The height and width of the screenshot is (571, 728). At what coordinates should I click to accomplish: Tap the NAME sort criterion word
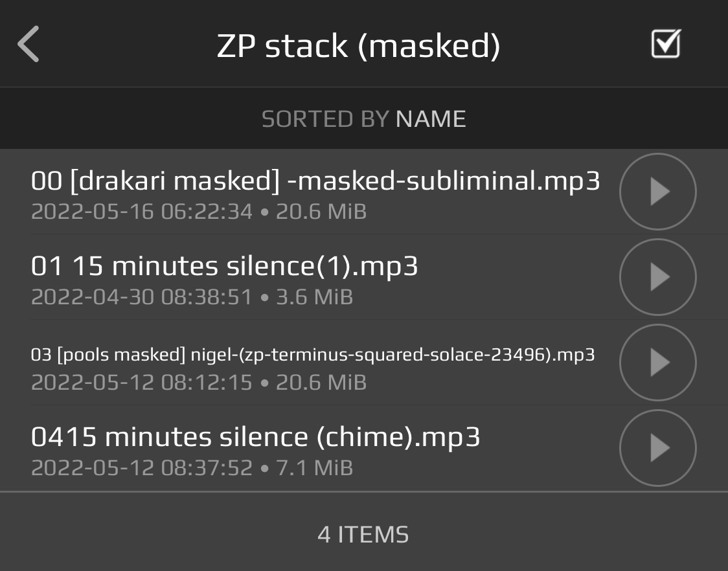pos(431,119)
